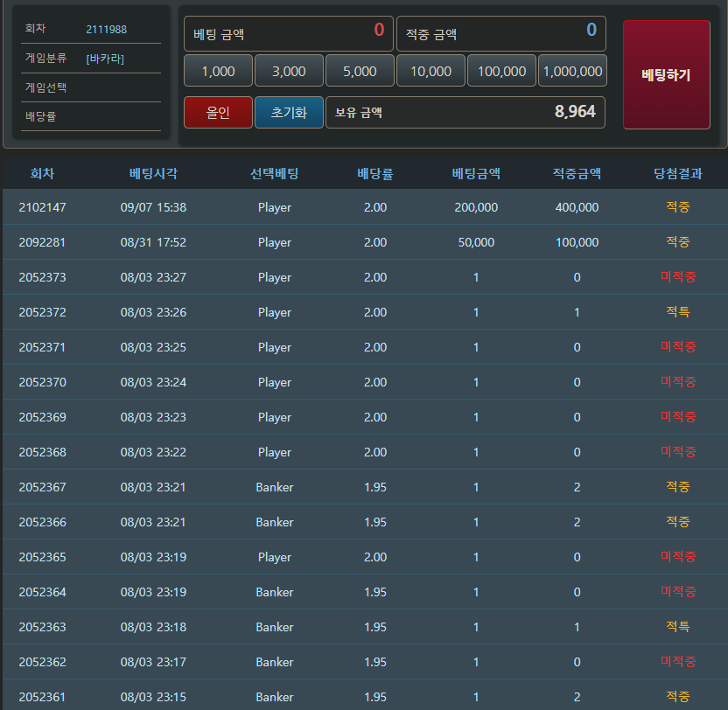The image size is (728, 710).
Task: Click the 베팅금액 column header
Action: click(476, 173)
